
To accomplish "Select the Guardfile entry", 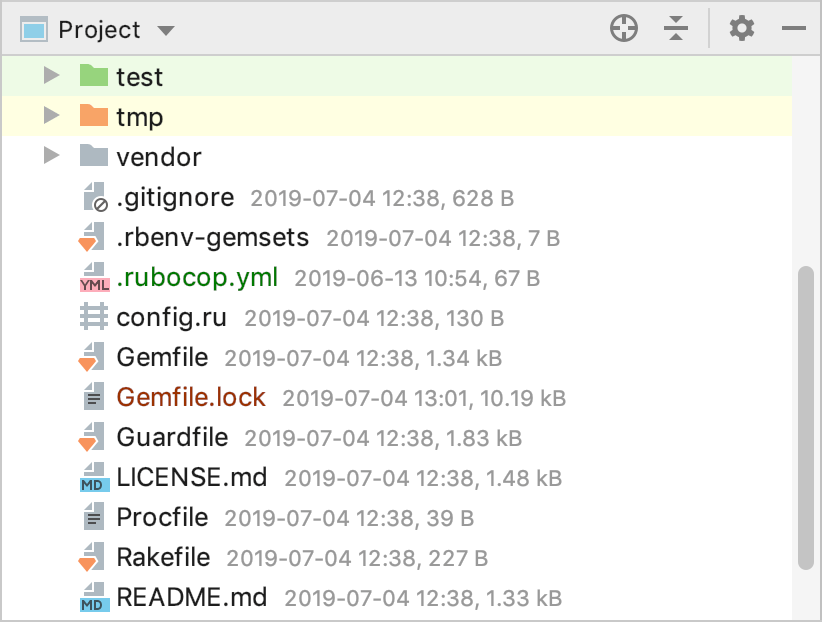I will (x=172, y=438).
